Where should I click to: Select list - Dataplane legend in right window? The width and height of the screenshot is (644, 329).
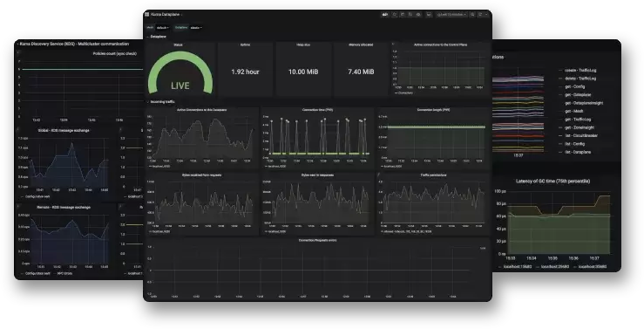(574, 152)
